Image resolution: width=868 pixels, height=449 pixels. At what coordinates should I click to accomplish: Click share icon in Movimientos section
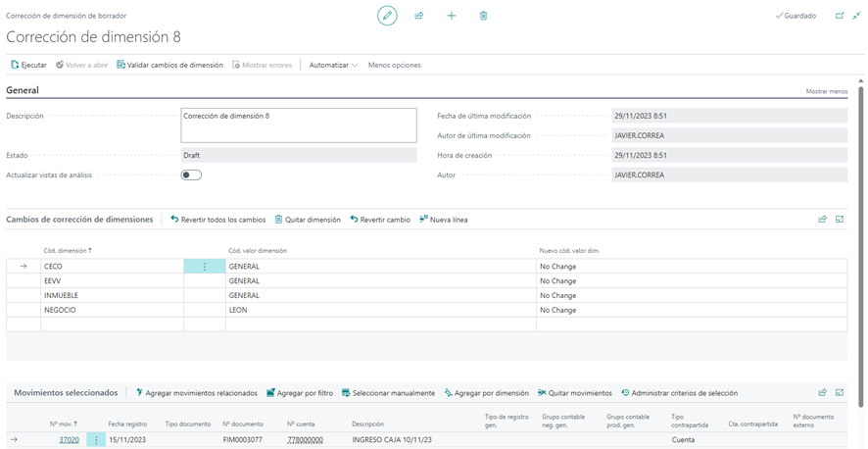tap(822, 392)
